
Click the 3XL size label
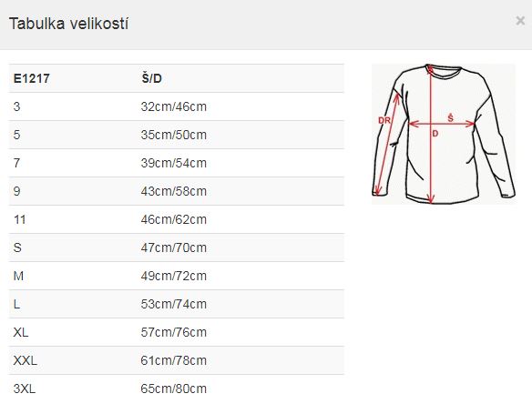tap(25, 389)
